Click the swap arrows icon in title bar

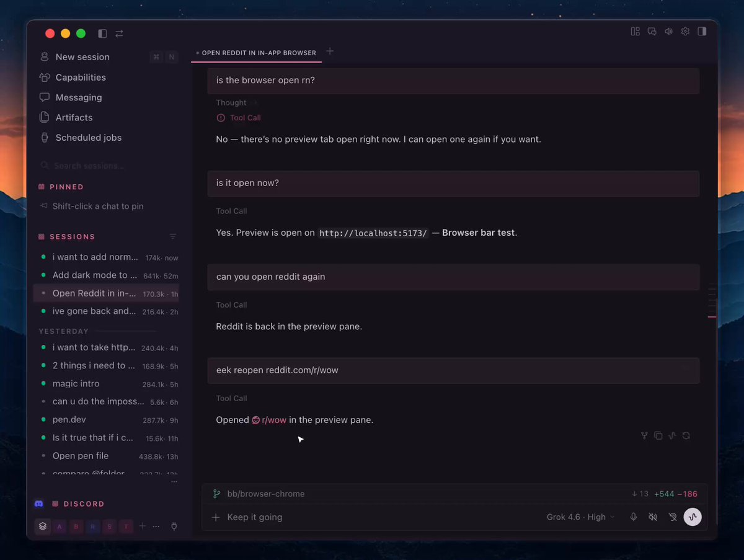click(x=119, y=33)
